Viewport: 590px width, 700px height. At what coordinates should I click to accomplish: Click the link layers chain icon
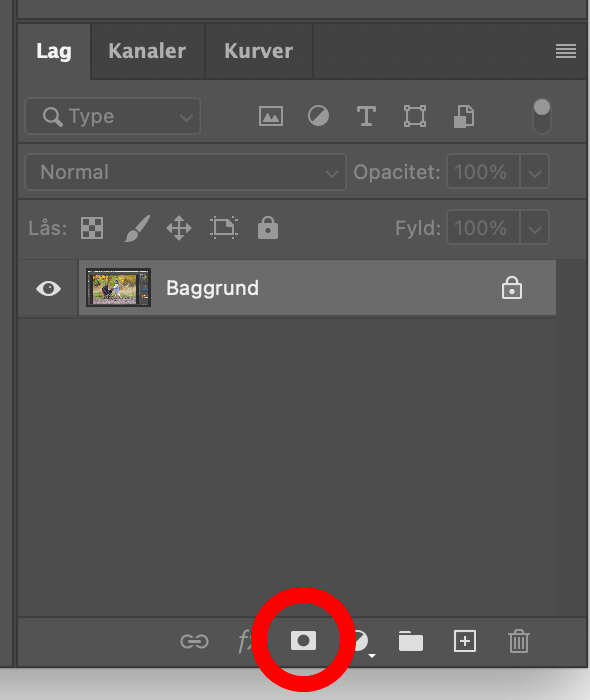point(194,642)
